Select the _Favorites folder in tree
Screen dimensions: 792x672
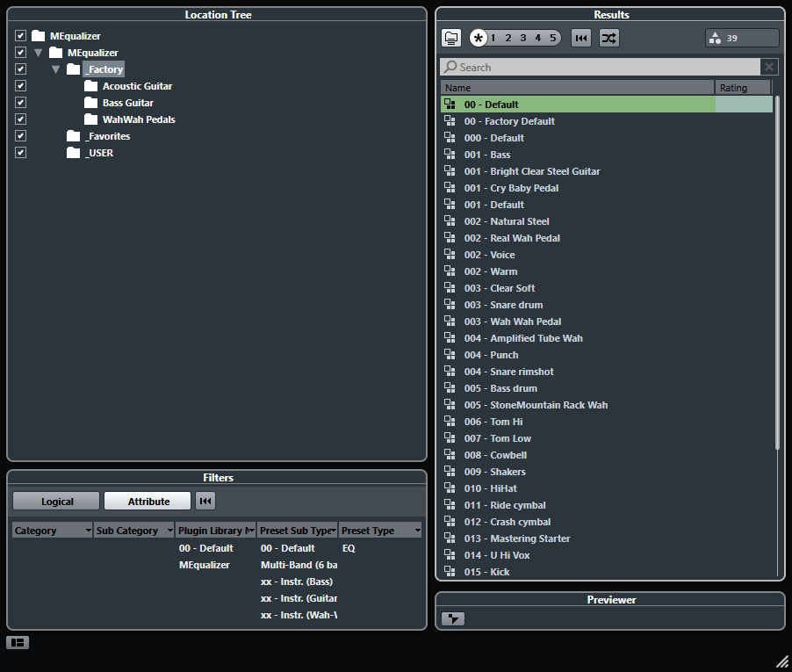point(108,136)
